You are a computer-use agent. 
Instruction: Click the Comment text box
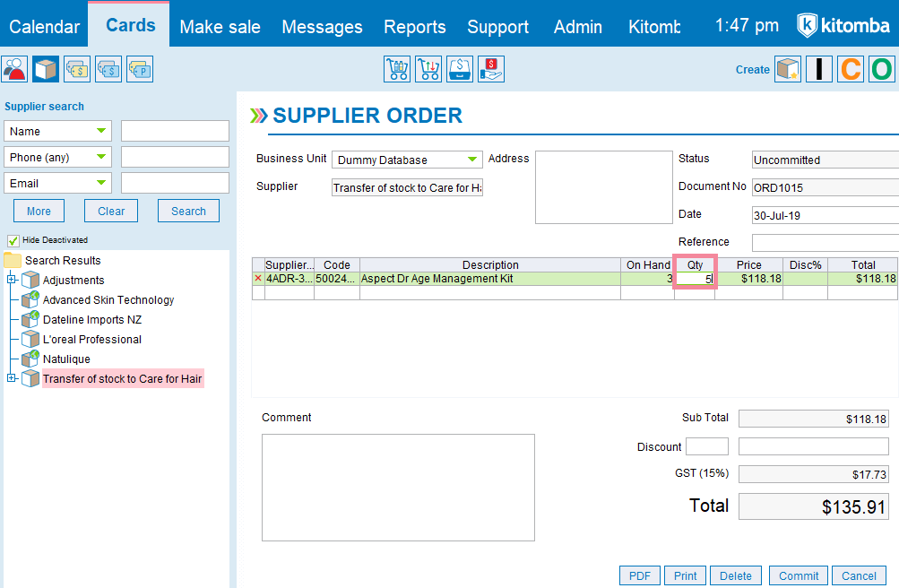pyautogui.click(x=399, y=487)
